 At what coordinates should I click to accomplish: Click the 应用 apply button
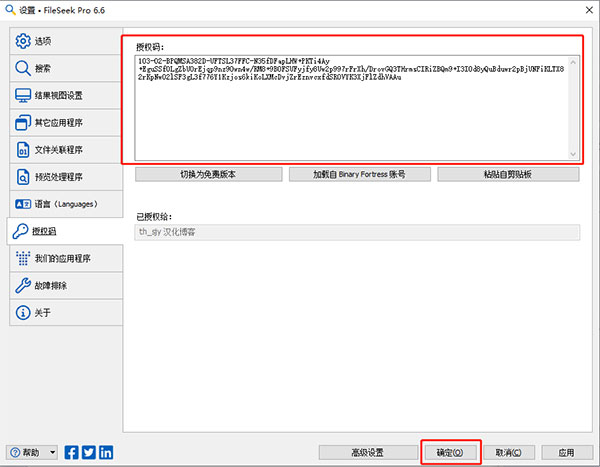[x=567, y=453]
